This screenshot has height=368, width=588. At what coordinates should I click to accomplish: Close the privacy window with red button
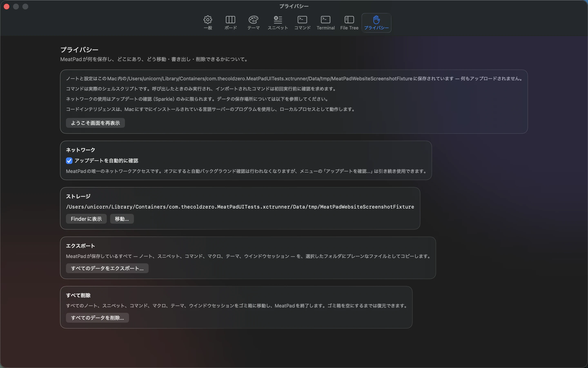(x=7, y=7)
